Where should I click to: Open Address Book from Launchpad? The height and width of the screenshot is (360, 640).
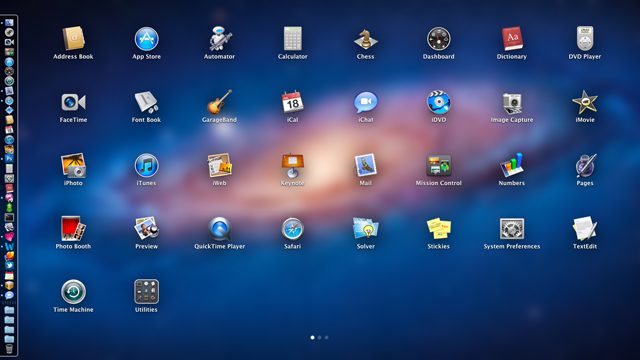coord(73,39)
